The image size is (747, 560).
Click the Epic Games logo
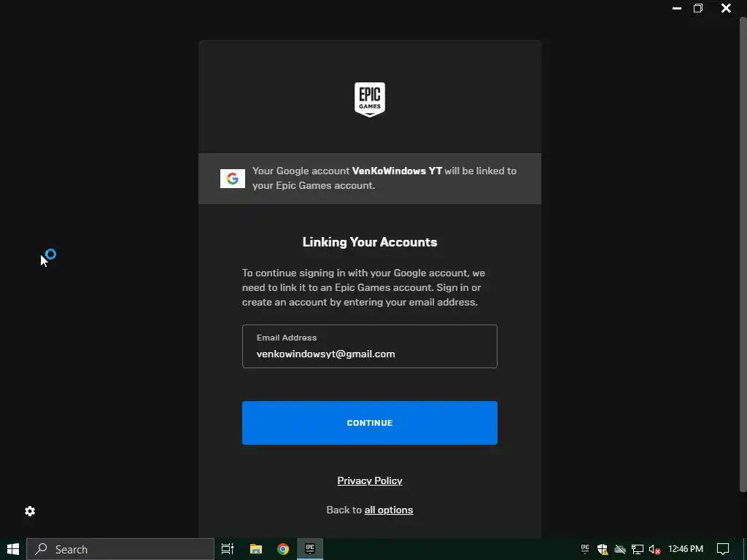coord(370,99)
